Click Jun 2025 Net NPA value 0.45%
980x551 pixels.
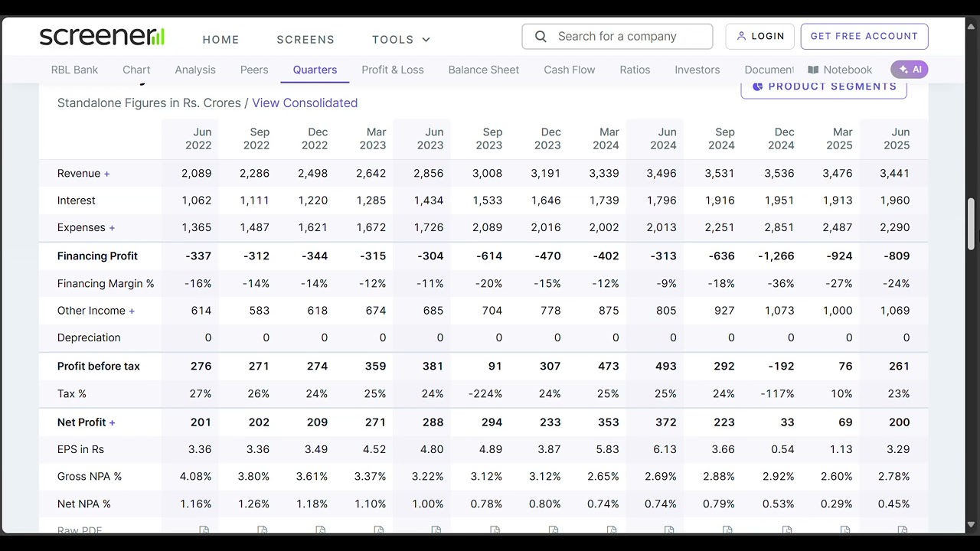[894, 504]
